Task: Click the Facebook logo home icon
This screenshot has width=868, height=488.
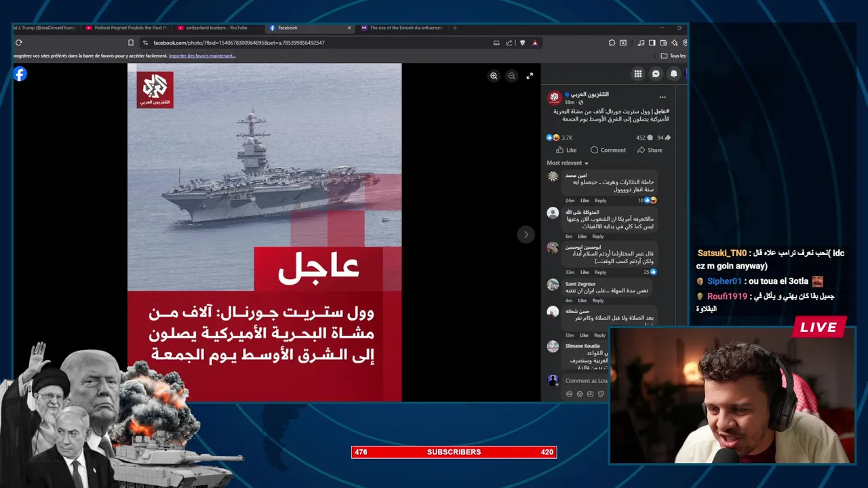Action: click(x=20, y=74)
